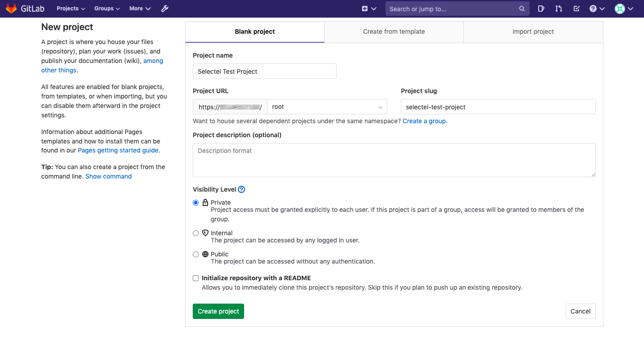Expand the More navigation menu
Screen dimensions: 644x354
pyautogui.click(x=140, y=8)
